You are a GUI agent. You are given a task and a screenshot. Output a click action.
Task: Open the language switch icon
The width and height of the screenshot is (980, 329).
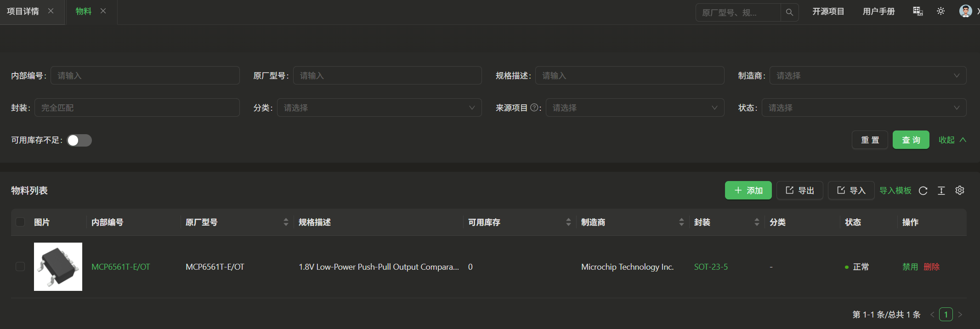918,11
